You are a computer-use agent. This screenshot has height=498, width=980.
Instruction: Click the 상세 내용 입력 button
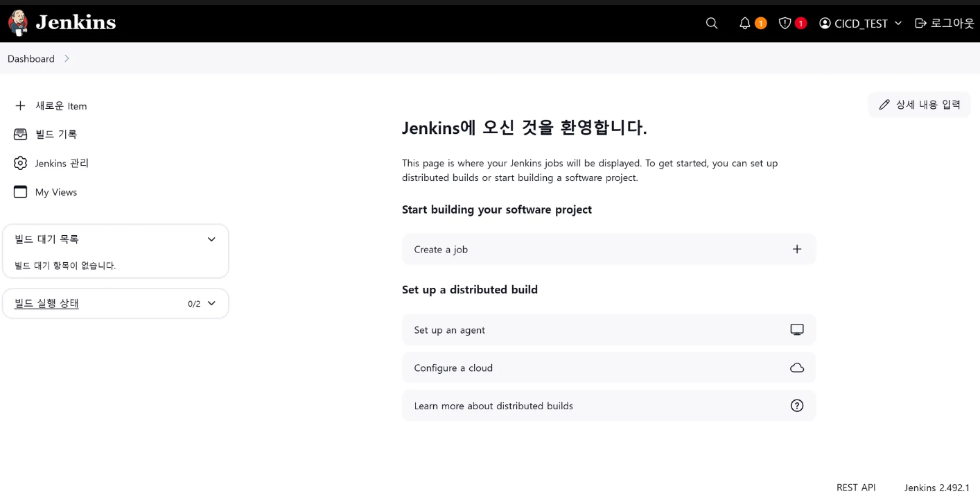coord(920,105)
